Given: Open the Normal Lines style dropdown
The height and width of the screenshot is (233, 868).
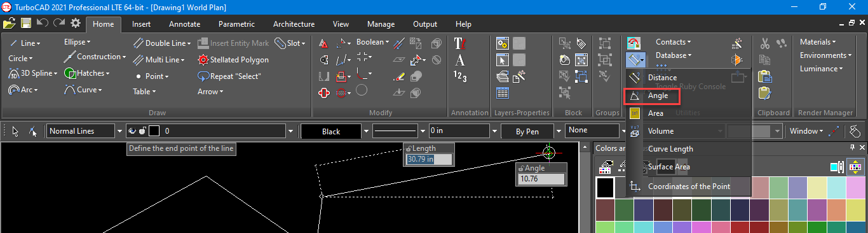Looking at the screenshot, I should [119, 131].
